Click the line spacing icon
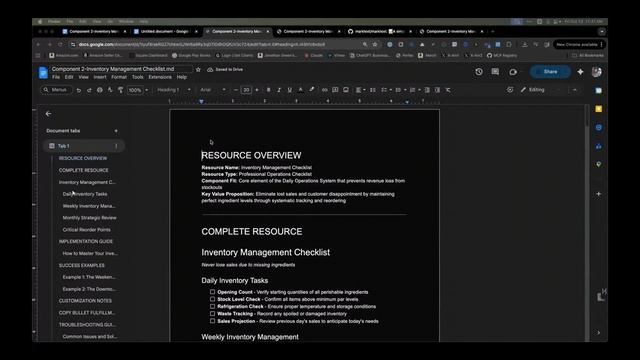Image resolution: width=640 pixels, height=360 pixels. click(373, 90)
